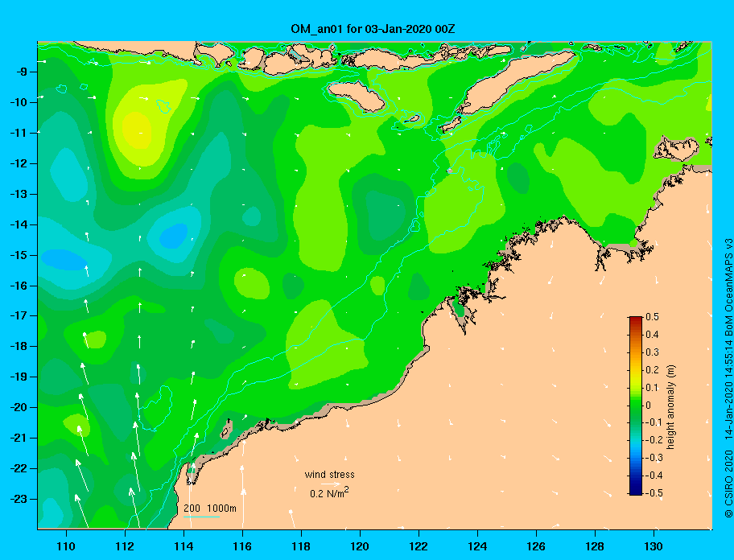Click the yellow positive anomaly peak near -11 latitude
This screenshot has height=560, width=734.
coord(137,131)
